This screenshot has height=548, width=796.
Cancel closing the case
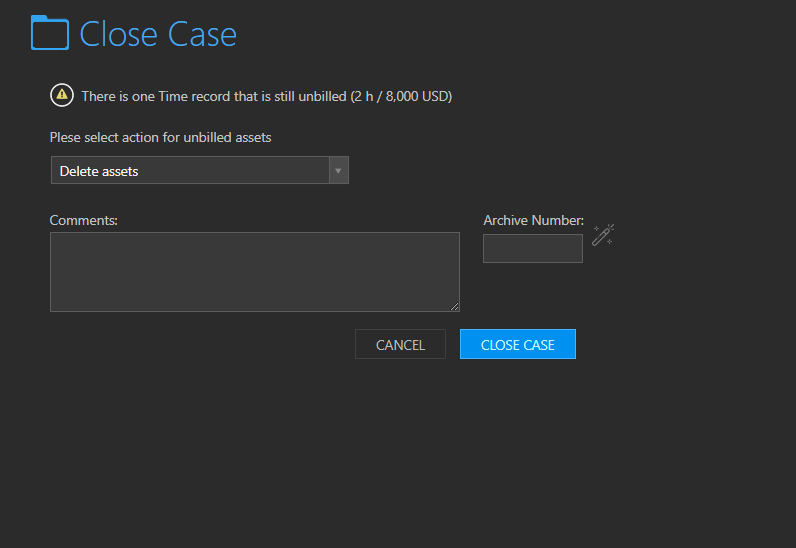pos(400,344)
